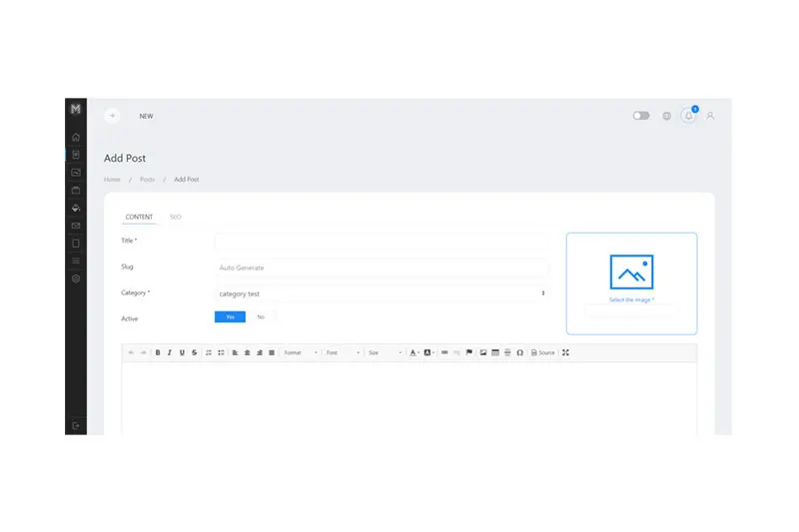Open the Category dropdown
Image resolution: width=799 pixels, height=532 pixels.
tap(382, 293)
